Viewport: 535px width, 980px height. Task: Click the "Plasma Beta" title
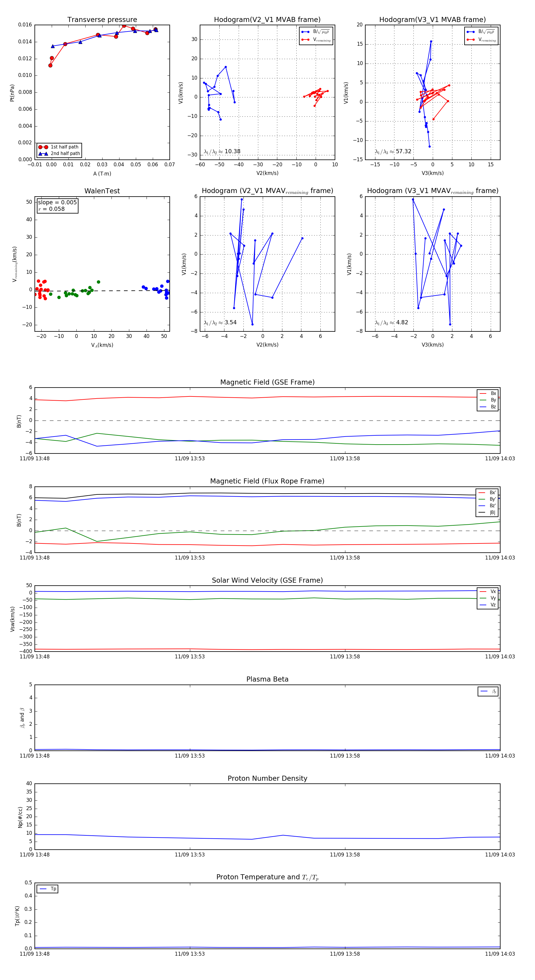click(x=267, y=679)
